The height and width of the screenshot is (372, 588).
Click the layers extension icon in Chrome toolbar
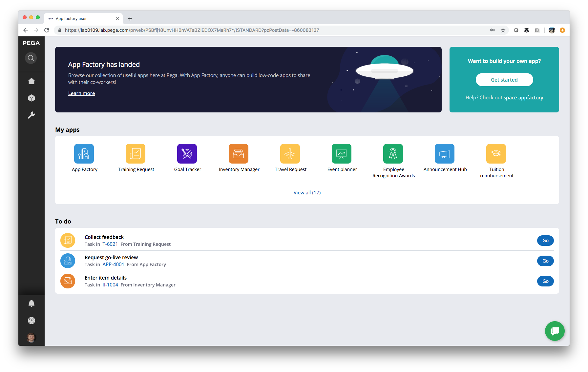[x=527, y=30]
